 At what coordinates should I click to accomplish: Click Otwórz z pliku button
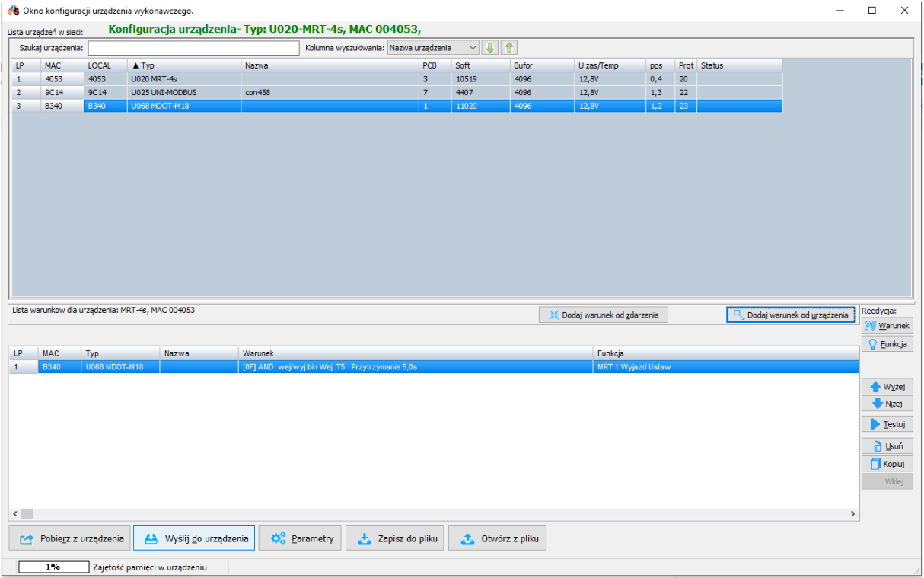click(x=497, y=538)
